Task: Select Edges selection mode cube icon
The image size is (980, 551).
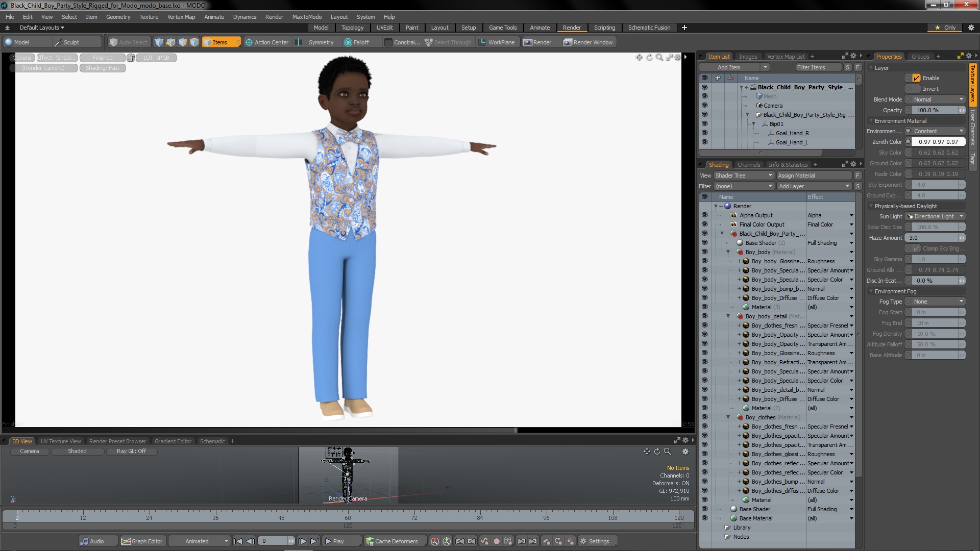Action: coord(170,42)
